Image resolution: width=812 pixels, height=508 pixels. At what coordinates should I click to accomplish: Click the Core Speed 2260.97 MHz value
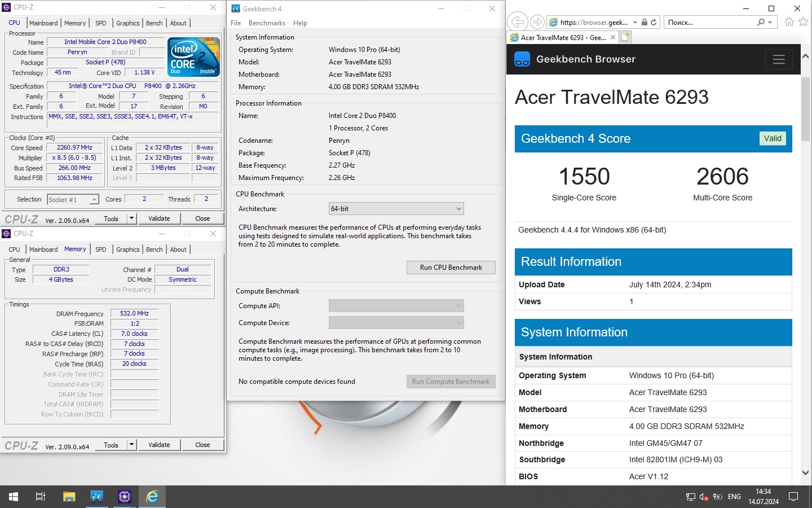tap(74, 147)
